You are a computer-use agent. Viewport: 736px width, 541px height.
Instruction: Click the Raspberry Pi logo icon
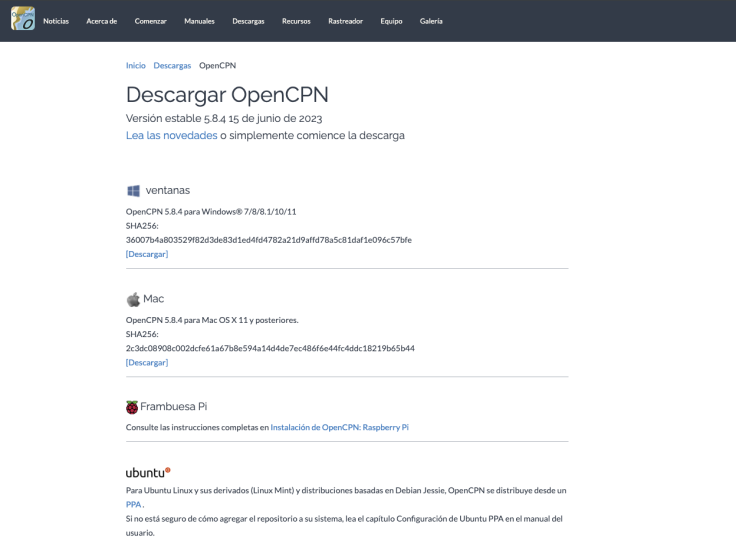[132, 407]
